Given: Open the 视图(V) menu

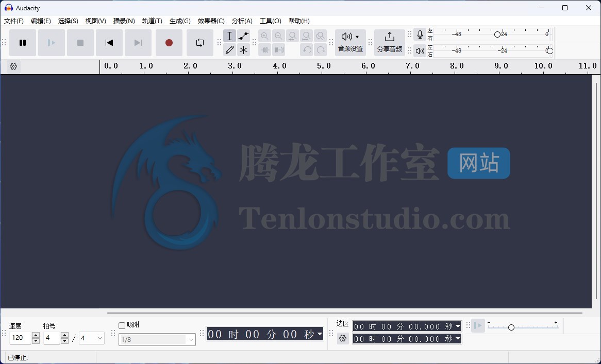Looking at the screenshot, I should click(95, 21).
